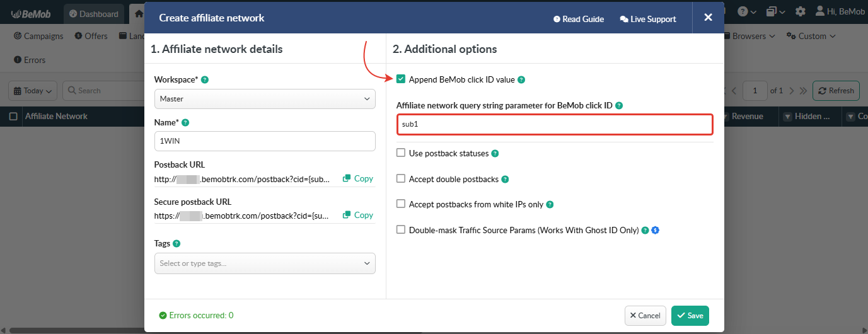Screen dimensions: 868x334
Task: Expand the Tags selection dropdown
Action: click(265, 263)
